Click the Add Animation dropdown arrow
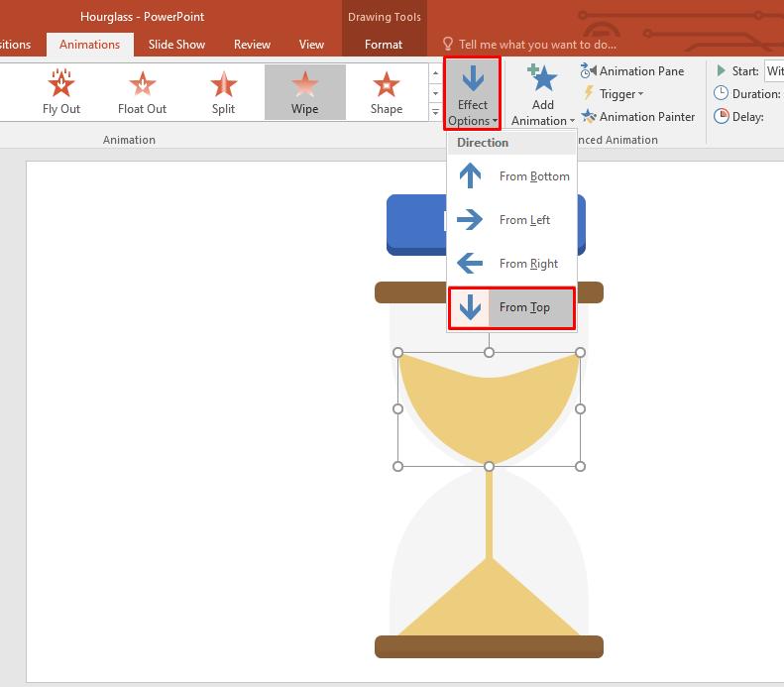The height and width of the screenshot is (687, 784). tap(572, 121)
